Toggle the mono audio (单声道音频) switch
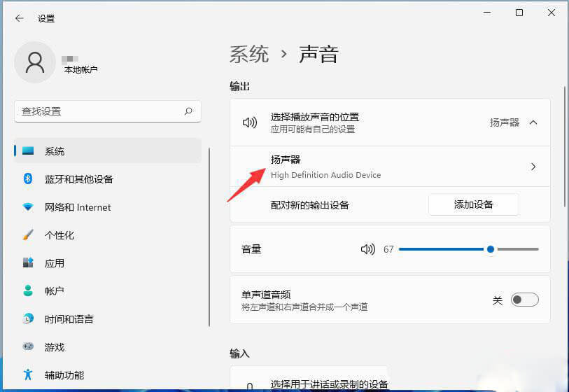Screen dimensions: 569x392 pyautogui.click(x=524, y=300)
